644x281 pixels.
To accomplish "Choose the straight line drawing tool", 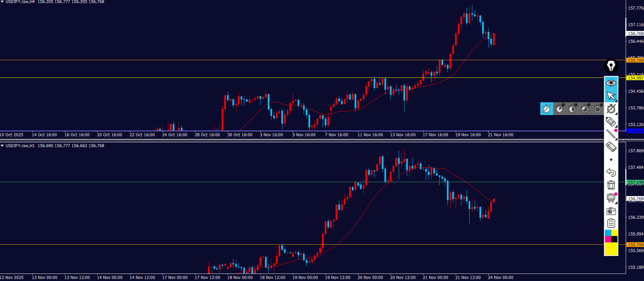I will point(611,134).
